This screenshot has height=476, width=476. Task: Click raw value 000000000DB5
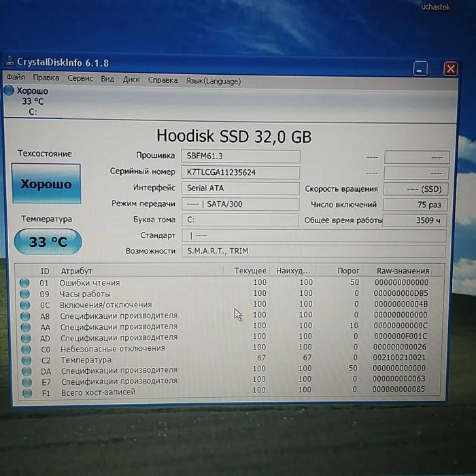[401, 293]
